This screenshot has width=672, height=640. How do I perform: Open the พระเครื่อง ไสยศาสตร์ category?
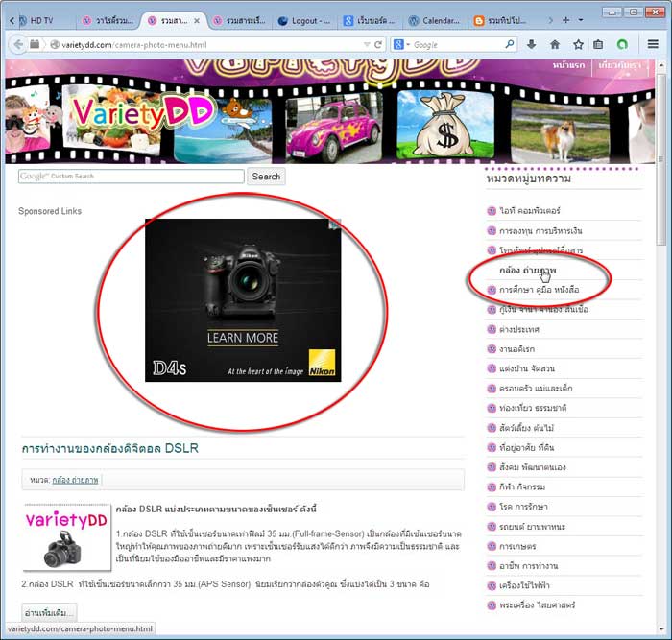tap(537, 605)
